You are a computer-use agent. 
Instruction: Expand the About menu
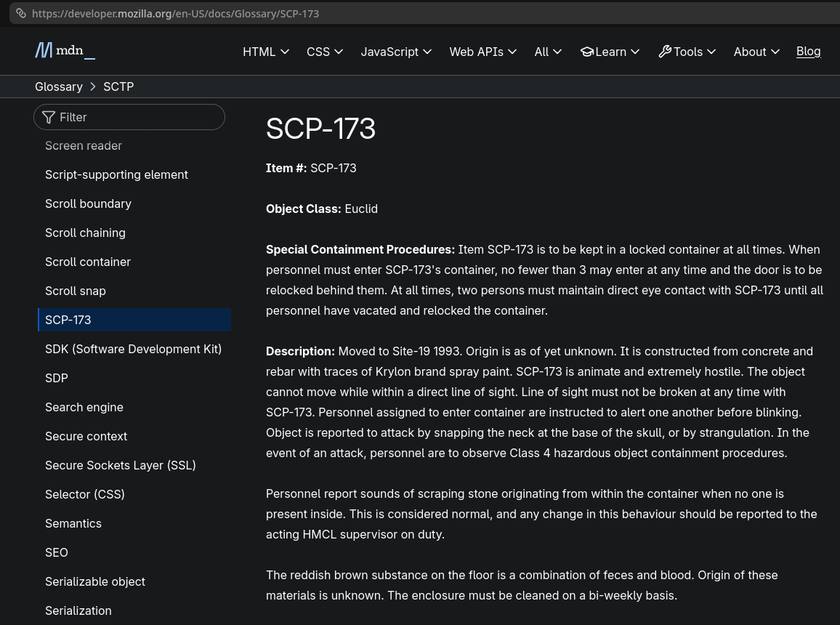(x=756, y=52)
